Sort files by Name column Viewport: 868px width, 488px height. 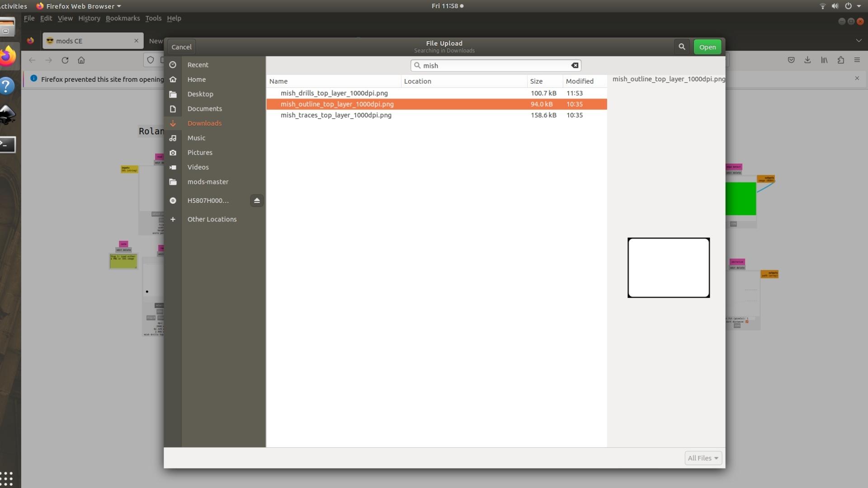[x=278, y=81]
